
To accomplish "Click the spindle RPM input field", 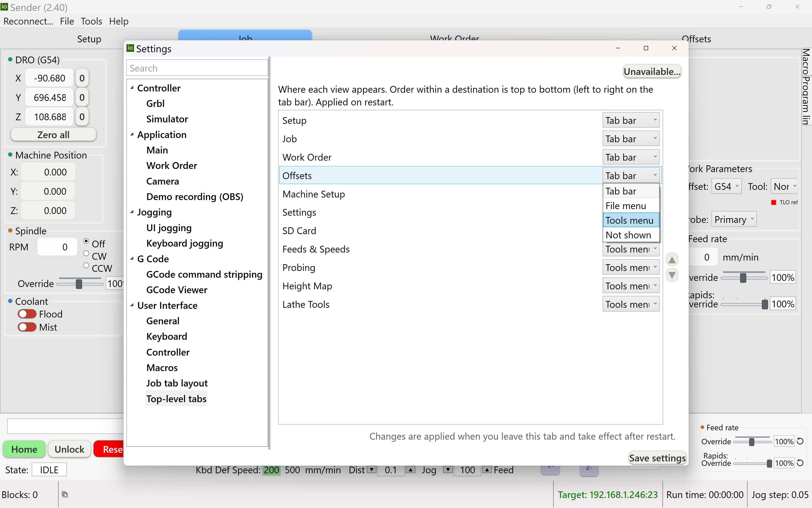I will point(57,247).
